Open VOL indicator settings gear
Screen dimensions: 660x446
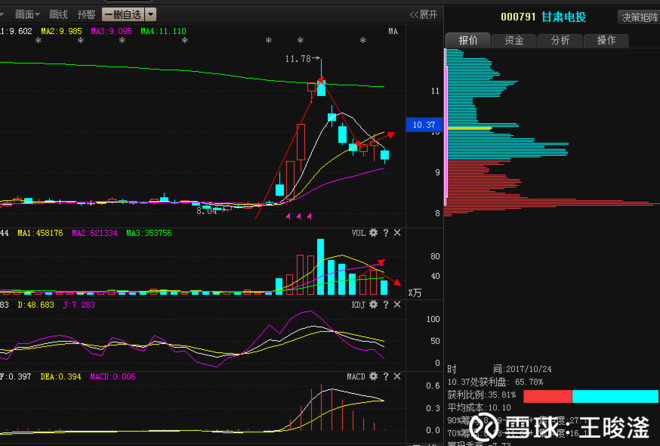pyautogui.click(x=373, y=233)
